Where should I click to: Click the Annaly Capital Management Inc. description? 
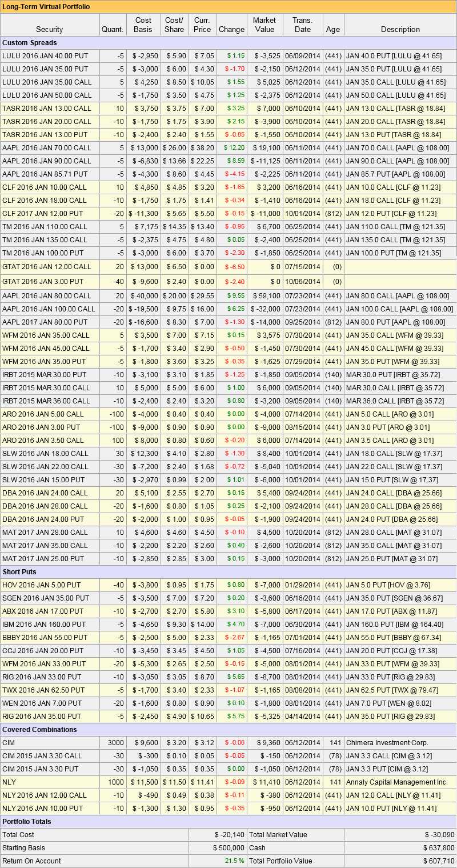coord(397,782)
